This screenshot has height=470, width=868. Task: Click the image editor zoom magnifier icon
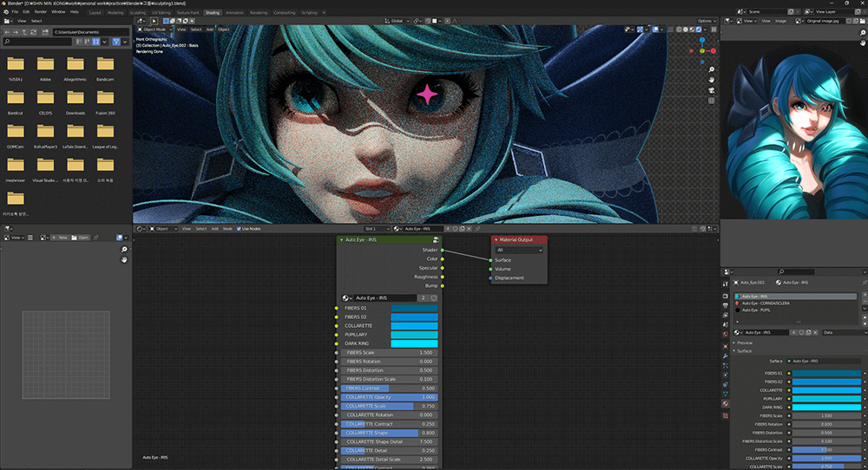pyautogui.click(x=863, y=33)
